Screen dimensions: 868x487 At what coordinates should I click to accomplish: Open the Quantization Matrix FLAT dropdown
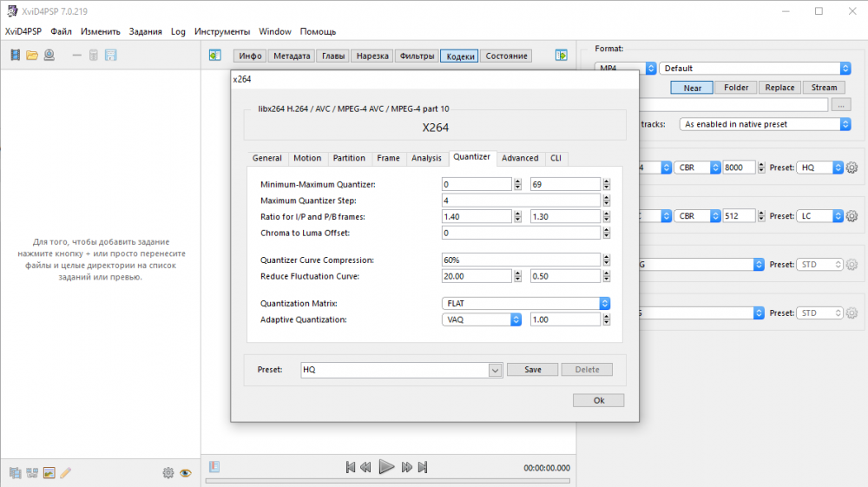click(x=525, y=304)
